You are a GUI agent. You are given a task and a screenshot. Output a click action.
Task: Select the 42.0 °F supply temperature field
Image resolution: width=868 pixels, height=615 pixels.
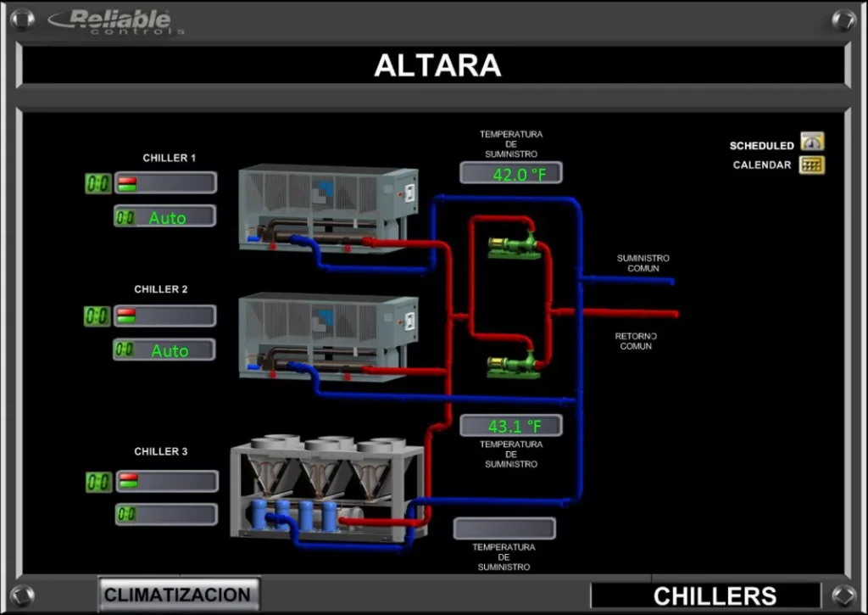coord(510,174)
